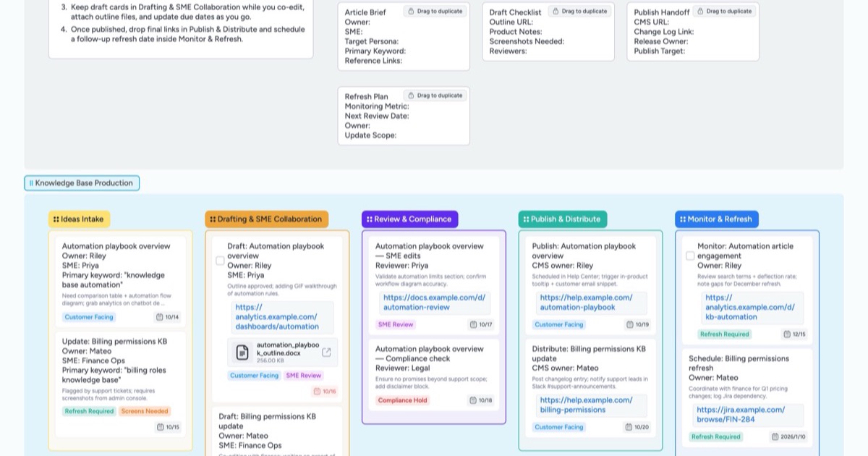Click calendar icon next to 10/19 date
Image resolution: width=868 pixels, height=456 pixels.
630,324
